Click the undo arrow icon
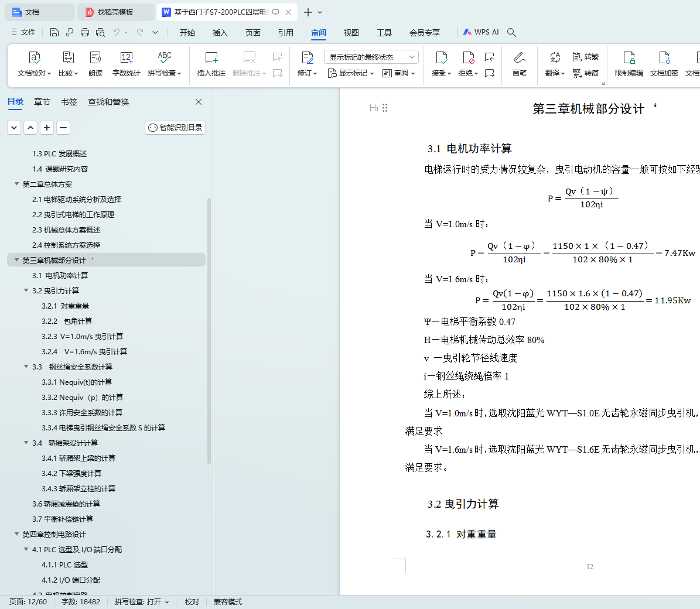Screen dimensions: 700x609 pyautogui.click(x=117, y=32)
